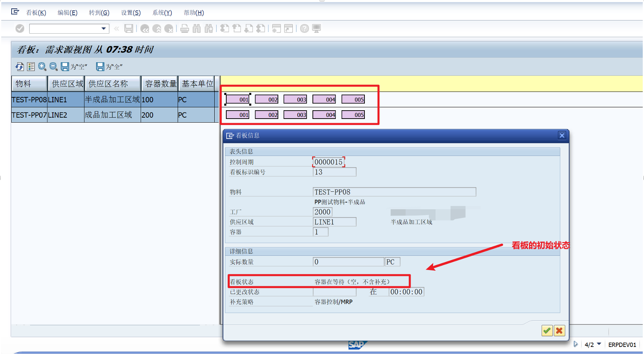Click the find (binoculars) icon
The width and height of the screenshot is (644, 354).
point(197,28)
